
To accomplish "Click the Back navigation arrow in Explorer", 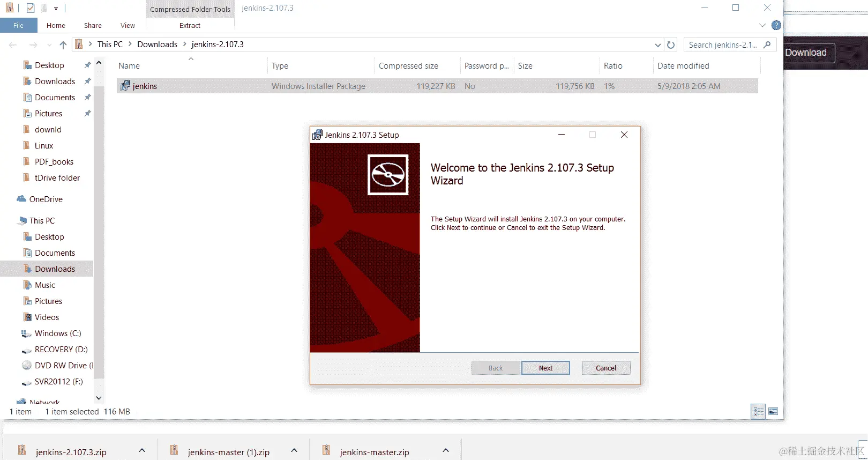I will pyautogui.click(x=13, y=45).
